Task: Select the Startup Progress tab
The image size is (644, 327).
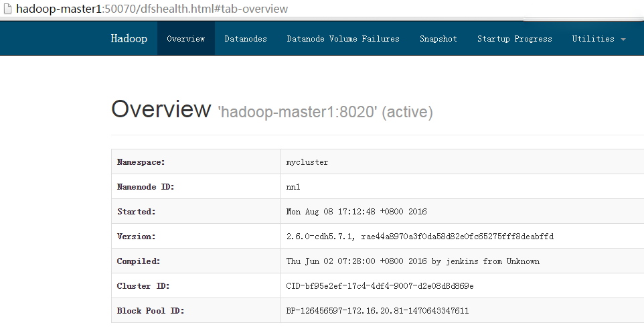Action: tap(514, 38)
